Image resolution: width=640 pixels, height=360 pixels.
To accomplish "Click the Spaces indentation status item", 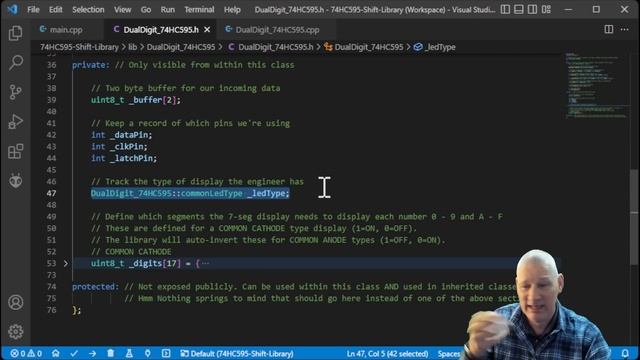I will 449,353.
